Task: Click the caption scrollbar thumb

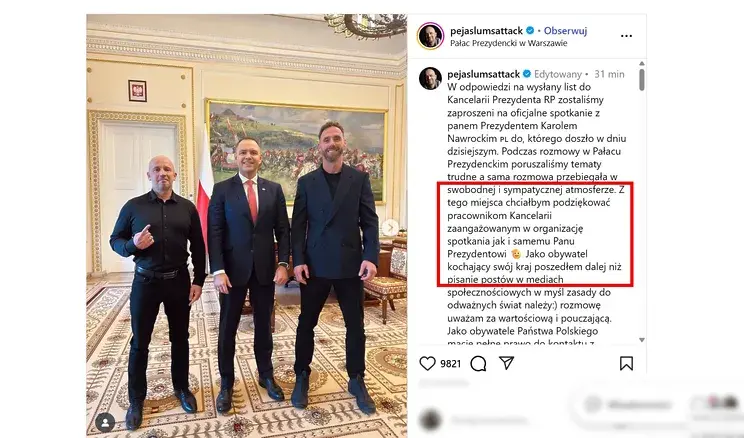Action: click(642, 80)
